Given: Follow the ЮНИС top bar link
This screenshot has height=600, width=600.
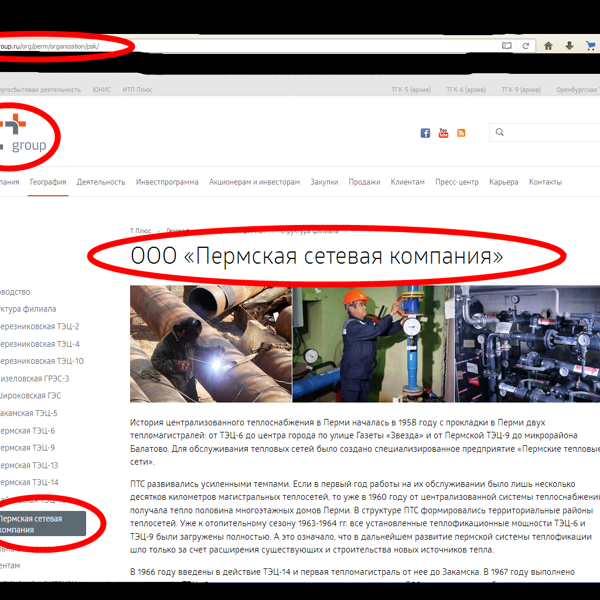Looking at the screenshot, I should click(101, 90).
